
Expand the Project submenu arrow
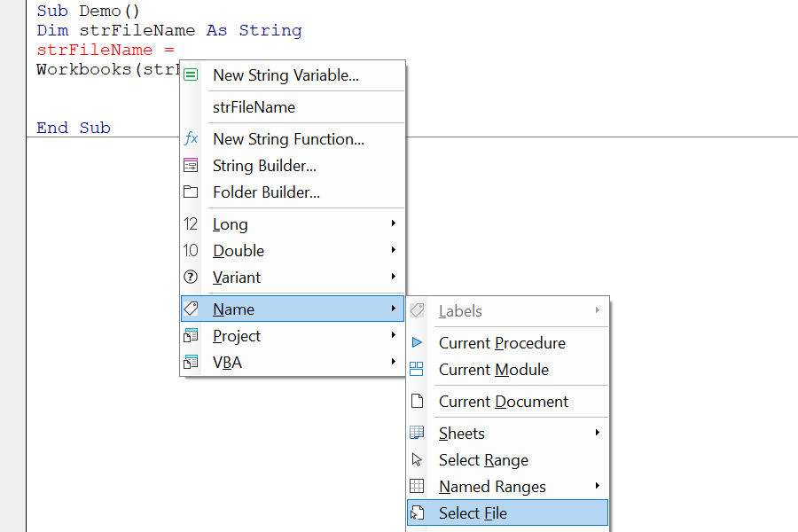tap(394, 334)
